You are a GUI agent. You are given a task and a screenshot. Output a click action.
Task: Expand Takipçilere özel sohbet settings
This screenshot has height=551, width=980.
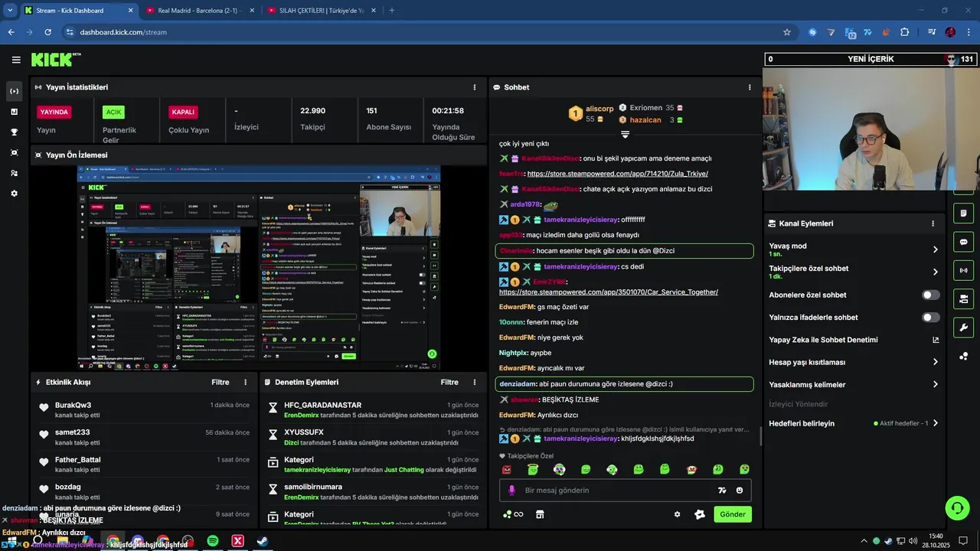pyautogui.click(x=935, y=272)
